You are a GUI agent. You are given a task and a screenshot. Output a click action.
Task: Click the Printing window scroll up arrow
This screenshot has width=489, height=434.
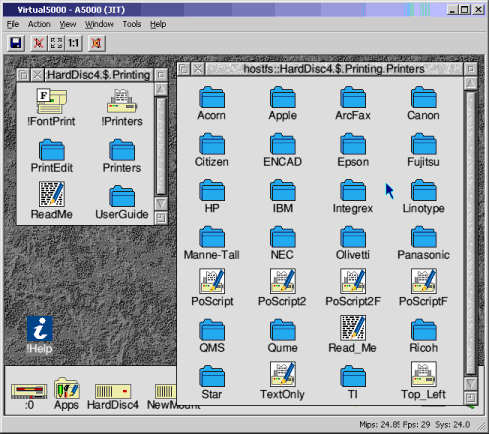click(161, 89)
